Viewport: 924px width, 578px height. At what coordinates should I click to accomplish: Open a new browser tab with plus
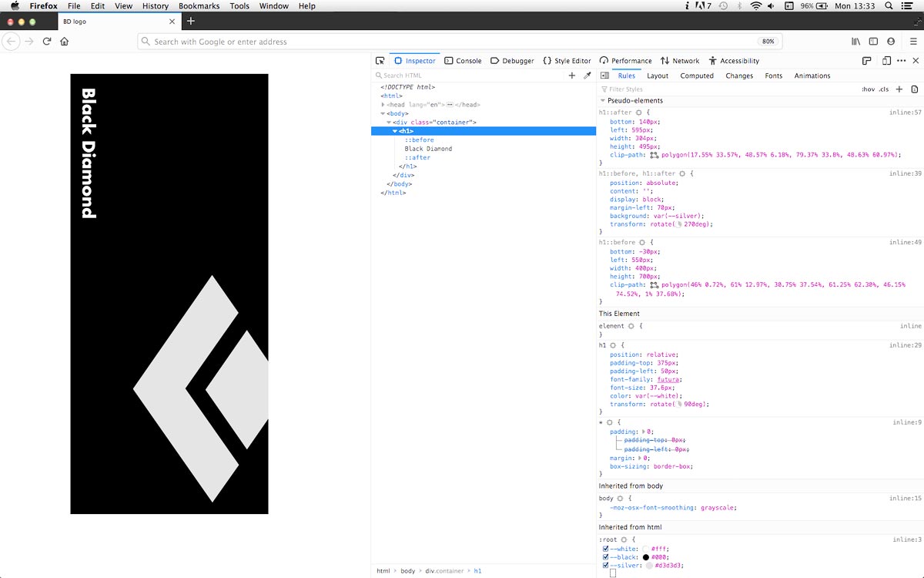(191, 21)
